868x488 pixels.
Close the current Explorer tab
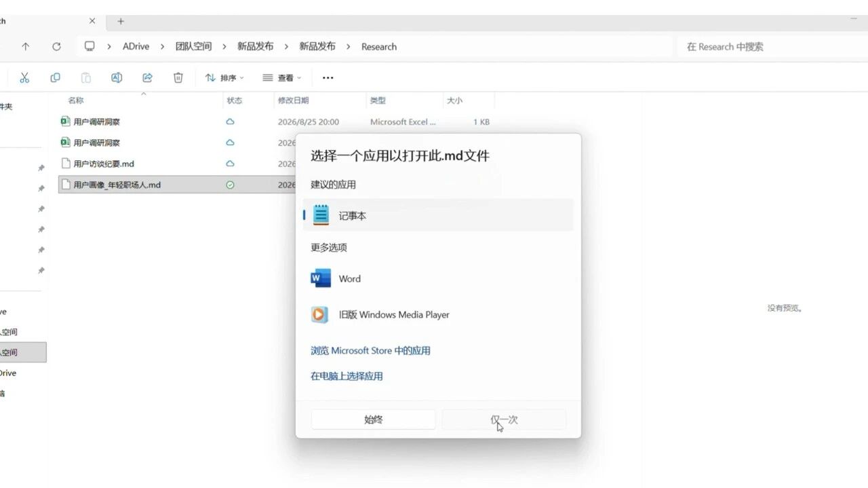click(92, 21)
